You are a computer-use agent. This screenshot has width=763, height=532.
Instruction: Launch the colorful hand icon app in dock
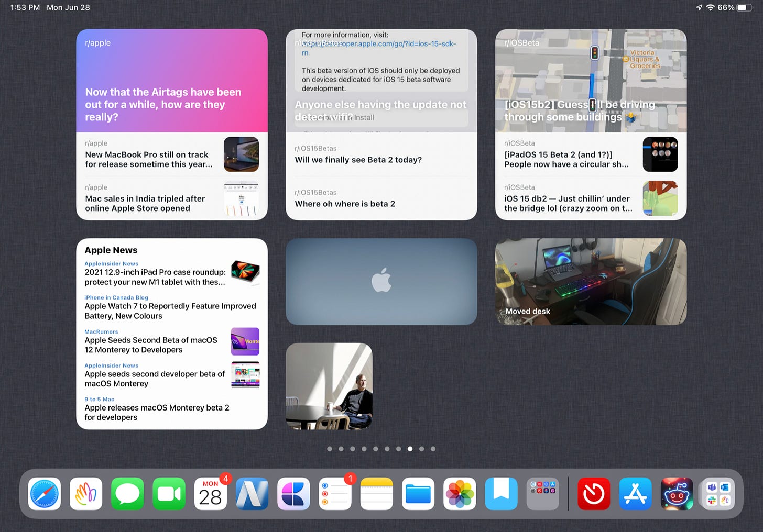point(86,494)
